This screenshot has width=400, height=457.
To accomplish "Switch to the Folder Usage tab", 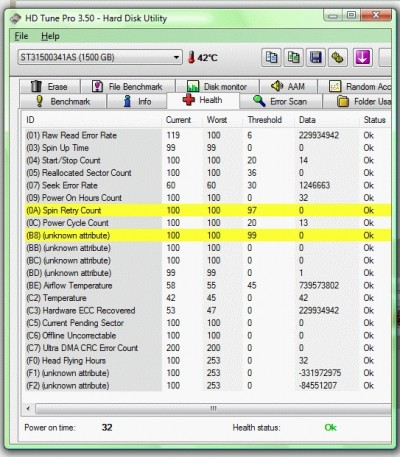I will tap(357, 101).
